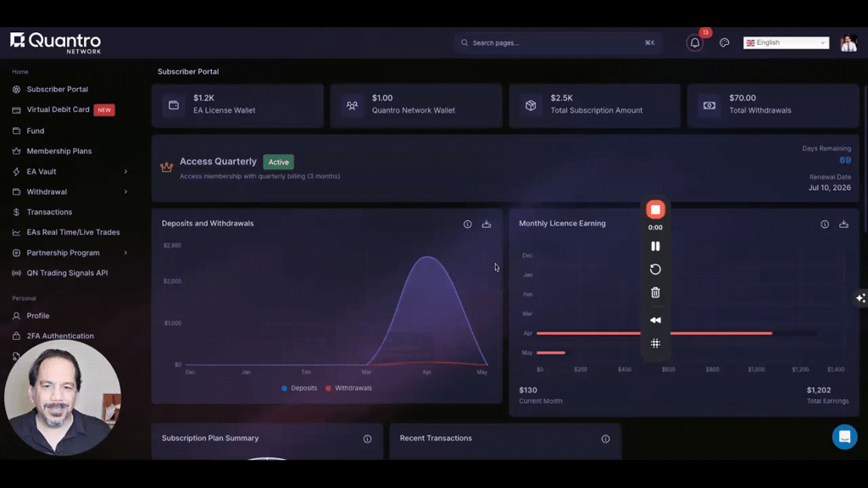Image resolution: width=868 pixels, height=488 pixels.
Task: Click the May earnings bar
Action: 551,352
